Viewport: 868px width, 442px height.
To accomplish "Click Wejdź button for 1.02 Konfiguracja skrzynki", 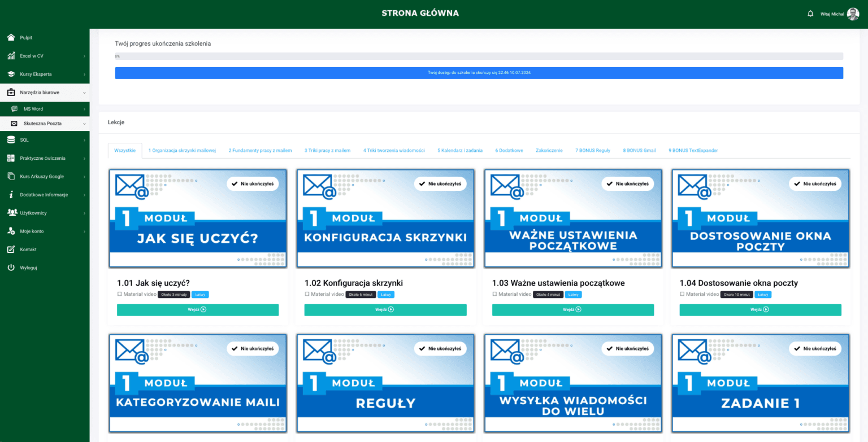I will pyautogui.click(x=385, y=309).
